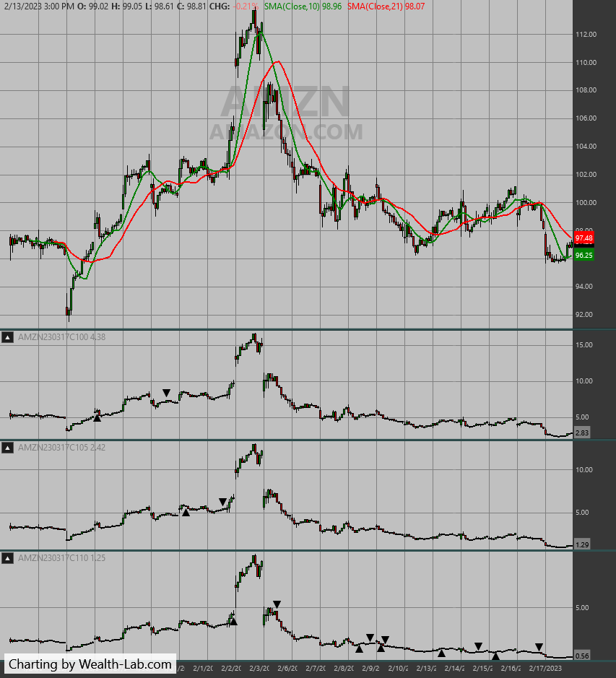This screenshot has height=678, width=616.
Task: Click the 5.00 axis label in the C110 pane
Action: pyautogui.click(x=582, y=608)
